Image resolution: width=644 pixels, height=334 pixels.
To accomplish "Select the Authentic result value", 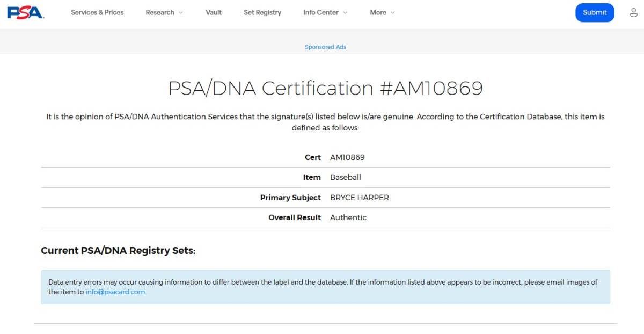I will pyautogui.click(x=348, y=217).
